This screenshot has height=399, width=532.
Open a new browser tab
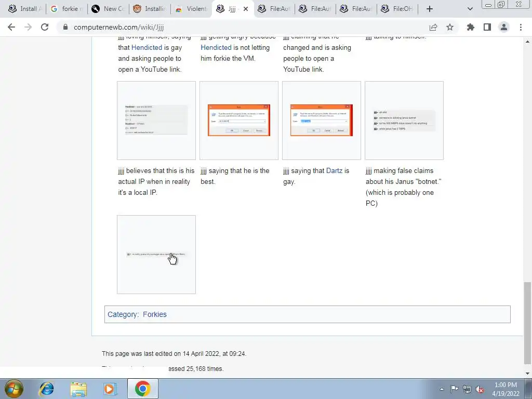430,9
